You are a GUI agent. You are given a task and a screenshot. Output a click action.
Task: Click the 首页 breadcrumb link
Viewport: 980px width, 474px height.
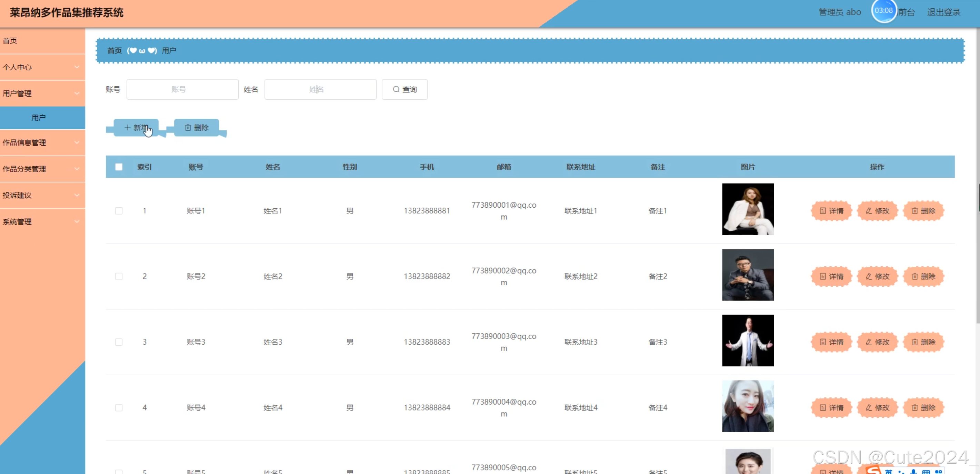(114, 51)
